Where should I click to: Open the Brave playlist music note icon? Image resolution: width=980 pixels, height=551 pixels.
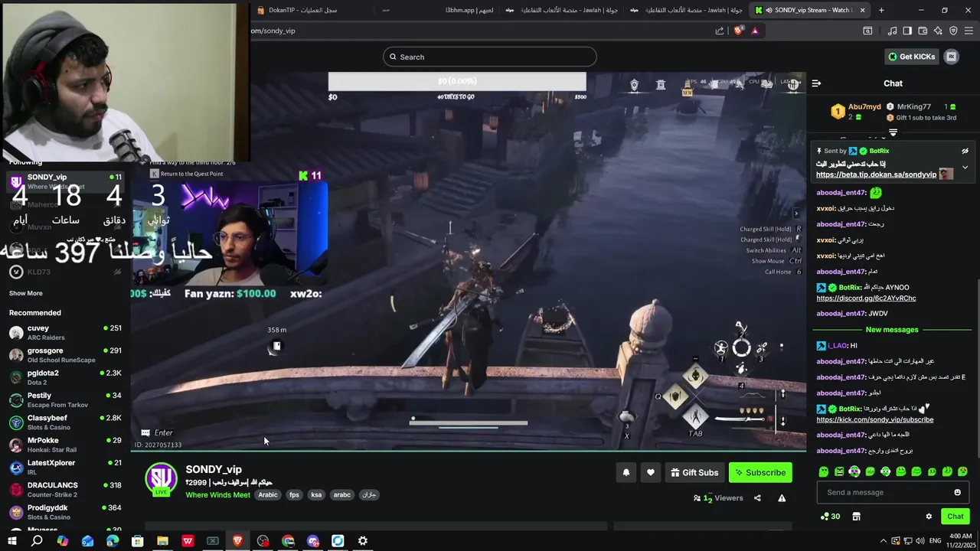(892, 31)
